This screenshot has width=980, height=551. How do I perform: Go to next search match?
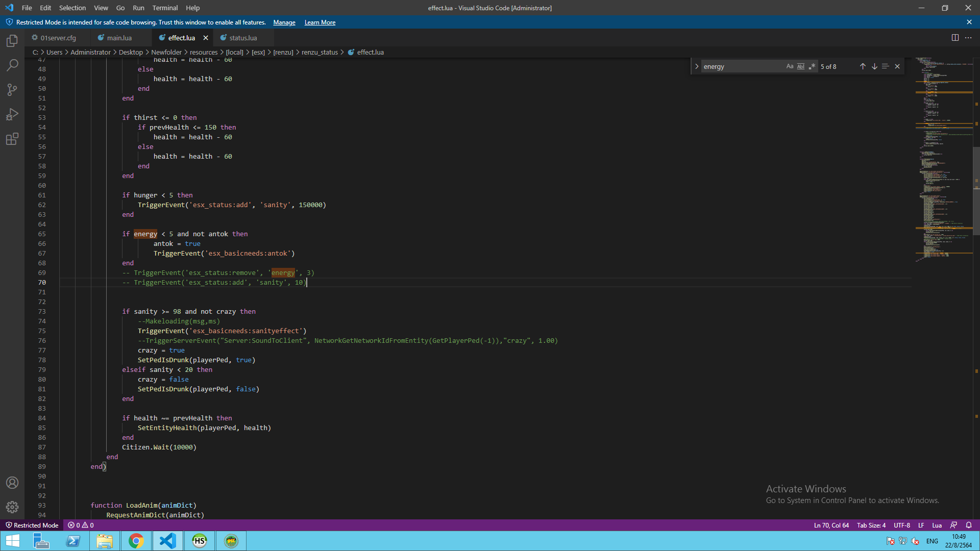click(874, 66)
